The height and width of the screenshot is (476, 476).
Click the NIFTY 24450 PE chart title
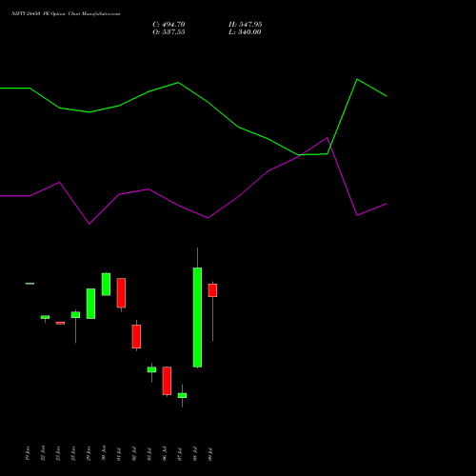point(66,14)
